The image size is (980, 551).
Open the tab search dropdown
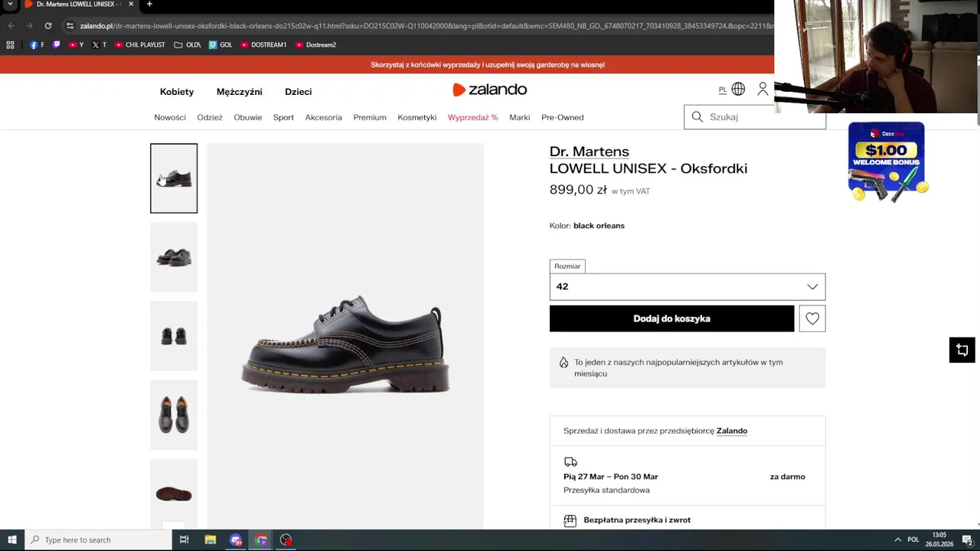11,5
